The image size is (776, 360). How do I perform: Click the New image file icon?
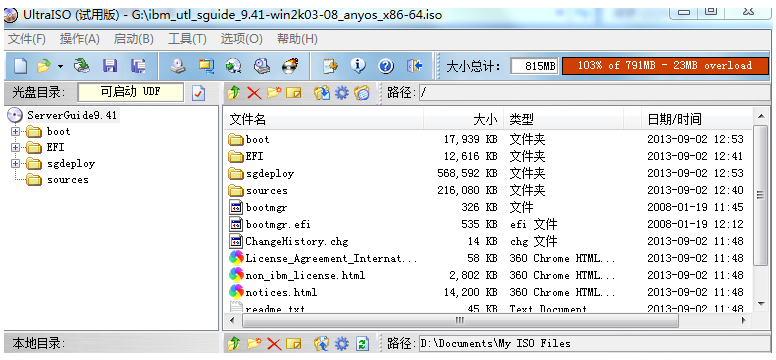pos(20,65)
